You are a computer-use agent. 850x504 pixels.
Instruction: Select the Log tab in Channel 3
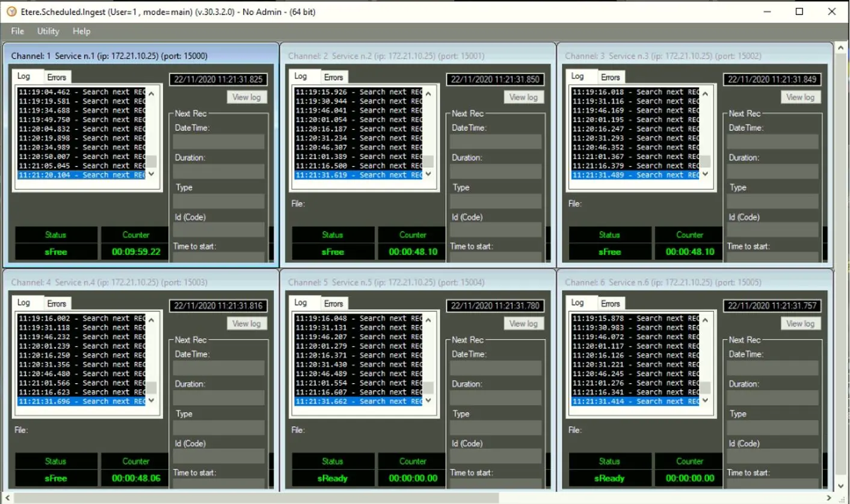pos(577,76)
